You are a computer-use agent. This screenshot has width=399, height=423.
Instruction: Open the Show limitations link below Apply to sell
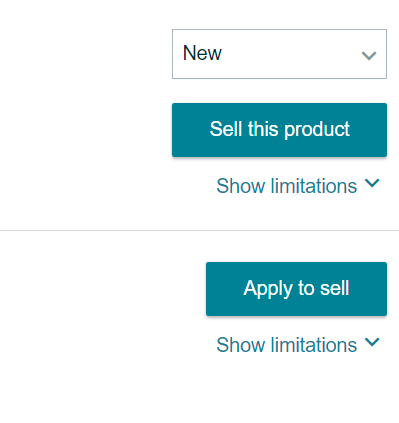(298, 345)
